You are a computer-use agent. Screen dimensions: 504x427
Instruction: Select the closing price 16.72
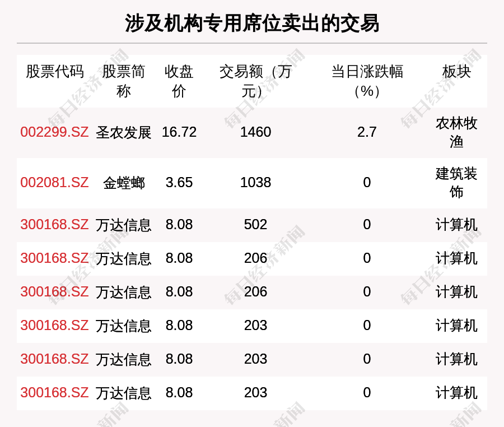click(x=179, y=132)
